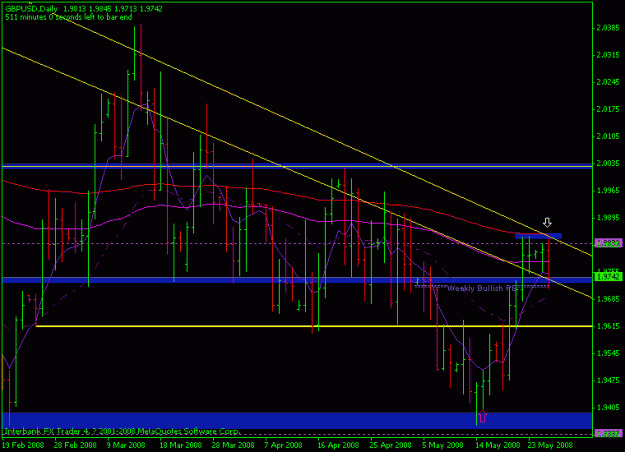Click the red up arrow marker
The height and width of the screenshot is (452, 625).
click(x=483, y=417)
